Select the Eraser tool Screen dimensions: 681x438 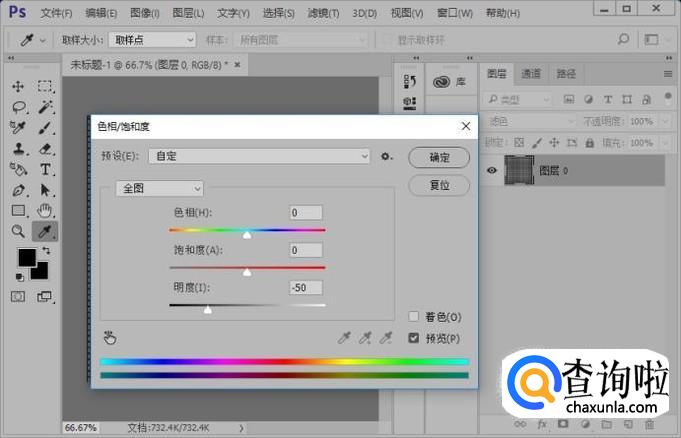[x=46, y=148]
